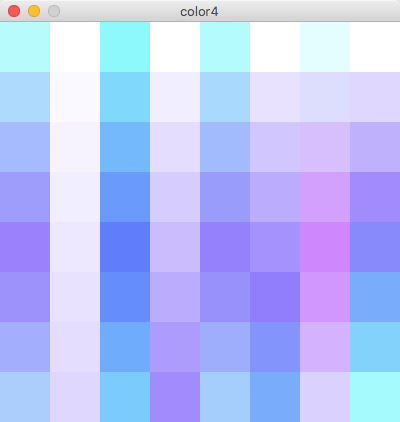
Task: Click the white cell right of top-left cyan cell
Action: [x=75, y=47]
